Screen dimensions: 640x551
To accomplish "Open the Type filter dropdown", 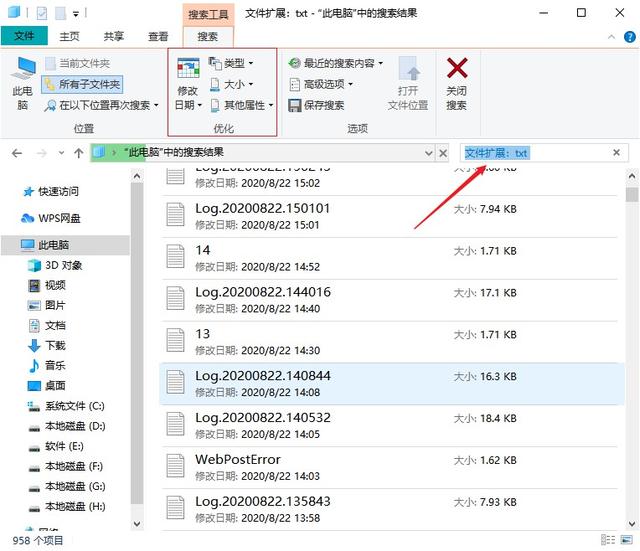I will tap(231, 63).
